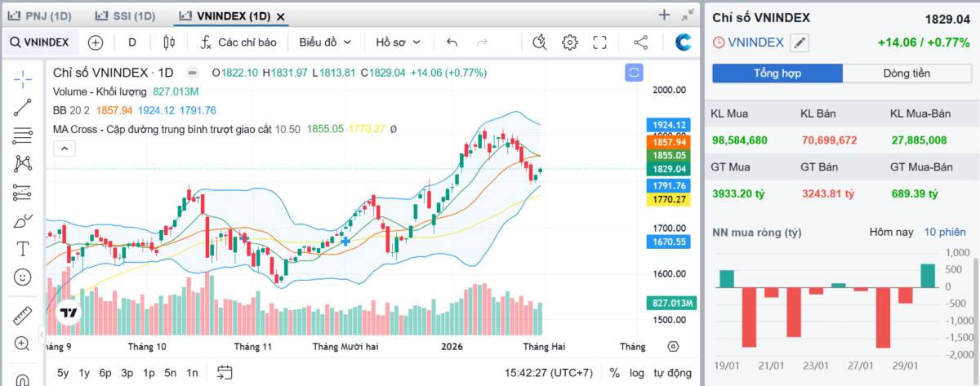Open the candlestick chart style picker

[x=169, y=42]
